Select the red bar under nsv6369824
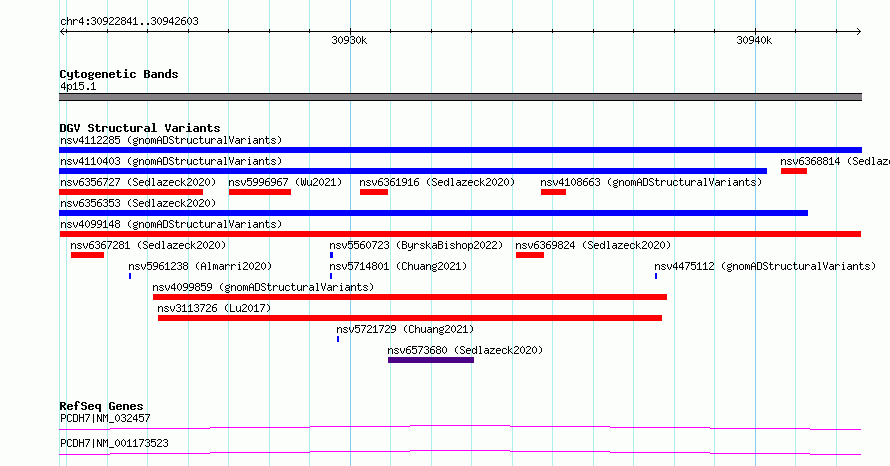This screenshot has width=890, height=466. pos(530,255)
